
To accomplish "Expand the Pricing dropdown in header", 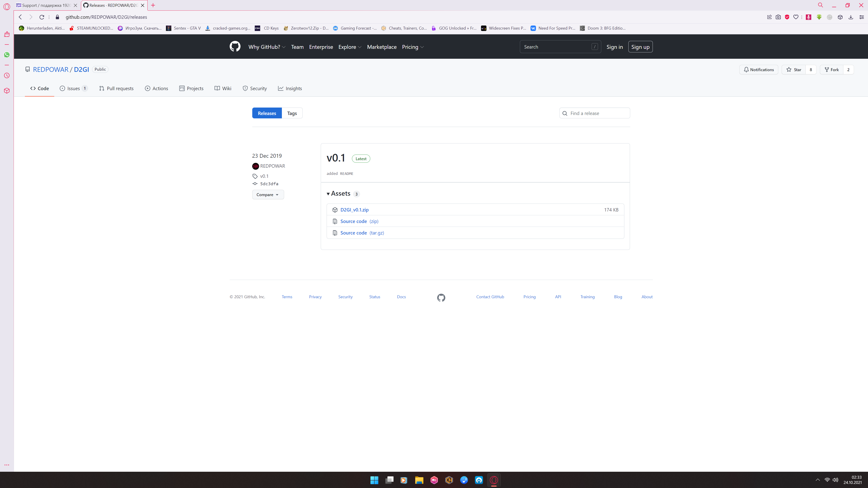I will tap(413, 47).
